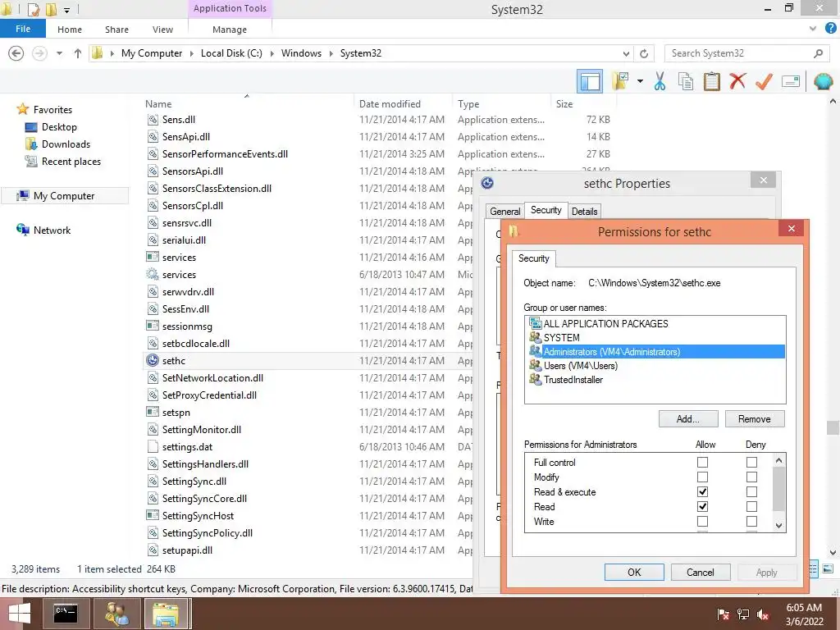Cut selection with the scissors icon
Image resolution: width=840 pixels, height=630 pixels.
pyautogui.click(x=660, y=81)
